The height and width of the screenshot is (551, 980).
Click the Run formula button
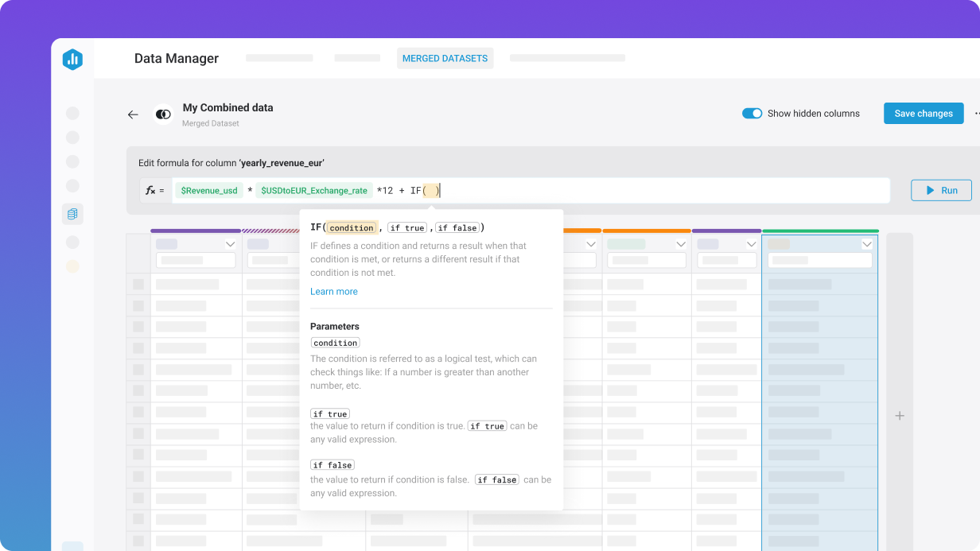point(941,191)
